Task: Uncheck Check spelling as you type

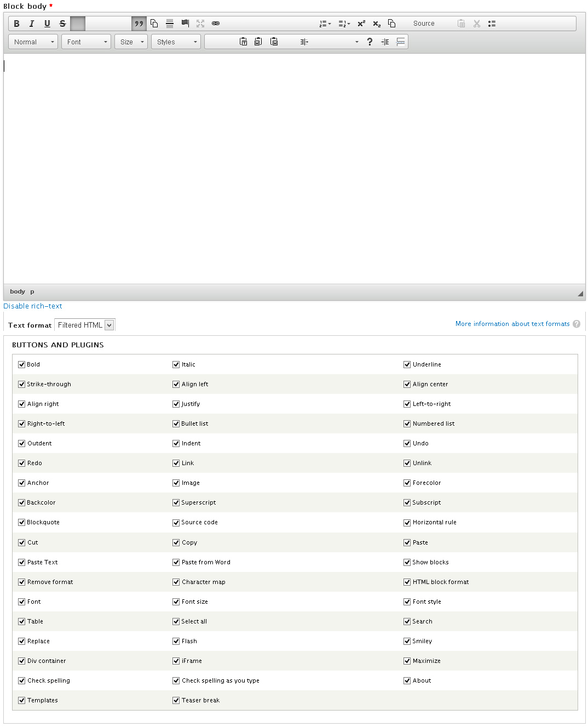Action: [176, 680]
